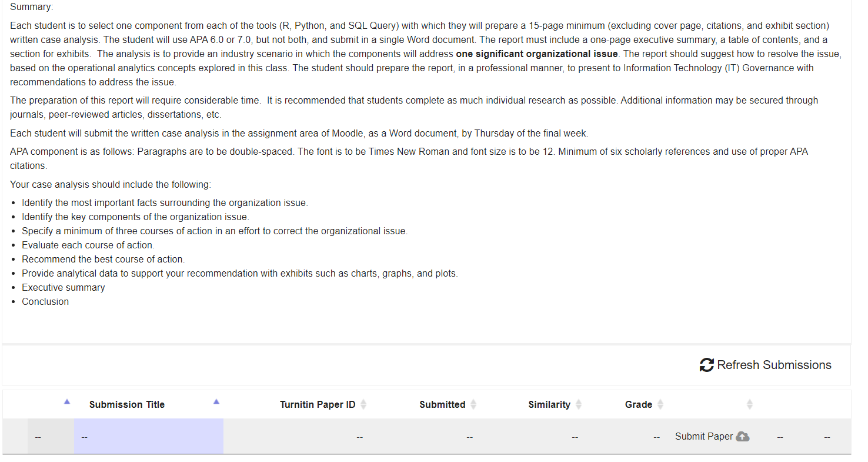Click the ascending arrow right of Submission Title
Image resolution: width=868 pixels, height=462 pixels.
pos(216,401)
